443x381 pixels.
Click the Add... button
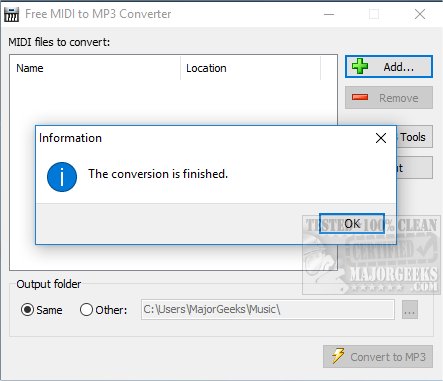(389, 67)
